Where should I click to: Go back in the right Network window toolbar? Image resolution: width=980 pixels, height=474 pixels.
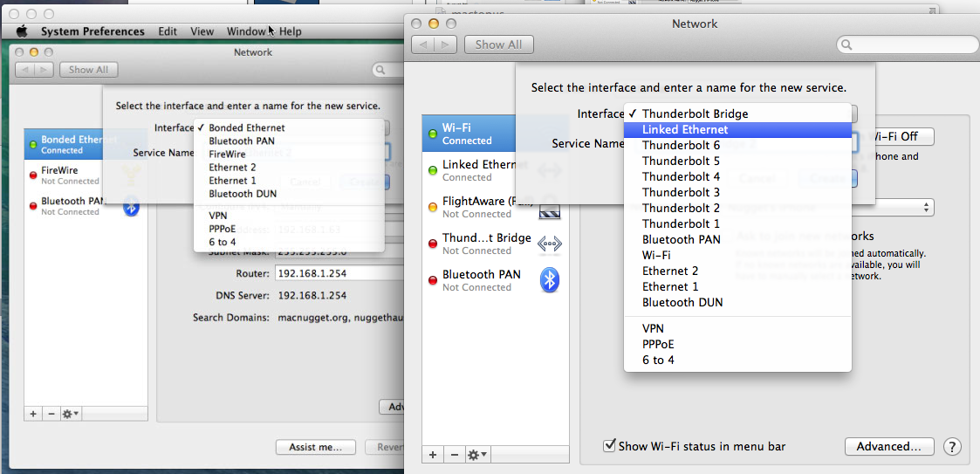tap(423, 45)
